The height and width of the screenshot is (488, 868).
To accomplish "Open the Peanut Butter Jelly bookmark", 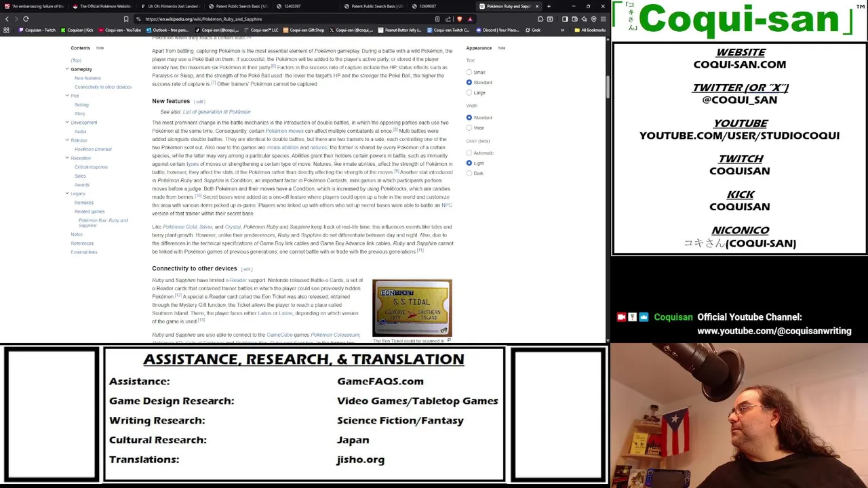I will pyautogui.click(x=400, y=30).
